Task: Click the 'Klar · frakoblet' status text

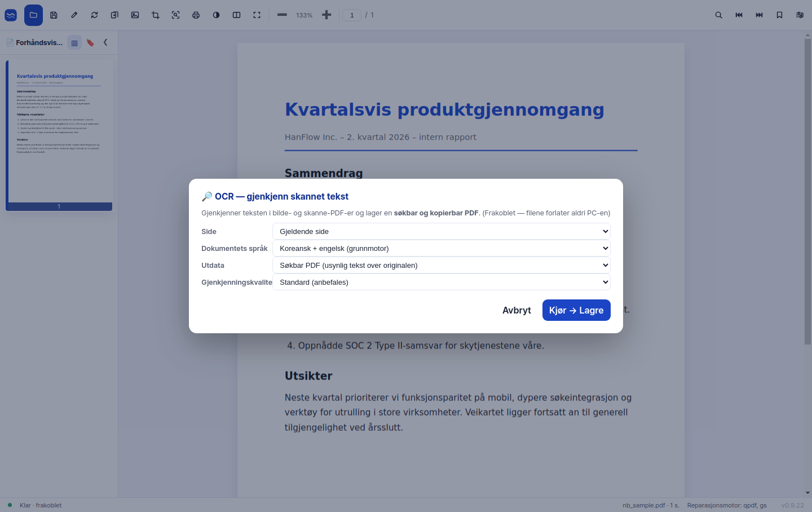Action: [41, 505]
